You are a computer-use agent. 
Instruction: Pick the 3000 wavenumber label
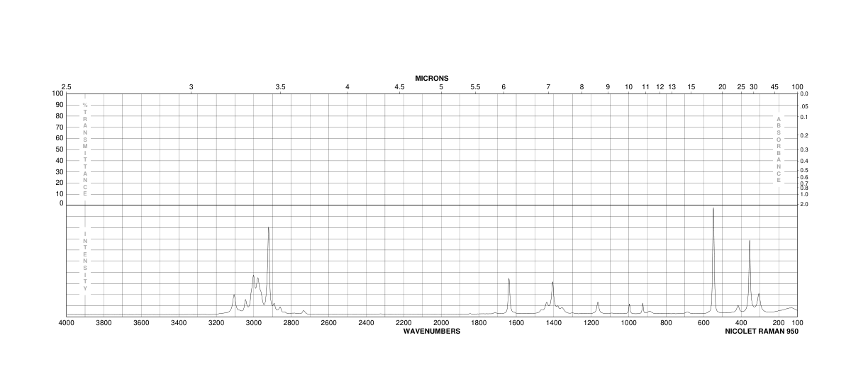coord(254,324)
